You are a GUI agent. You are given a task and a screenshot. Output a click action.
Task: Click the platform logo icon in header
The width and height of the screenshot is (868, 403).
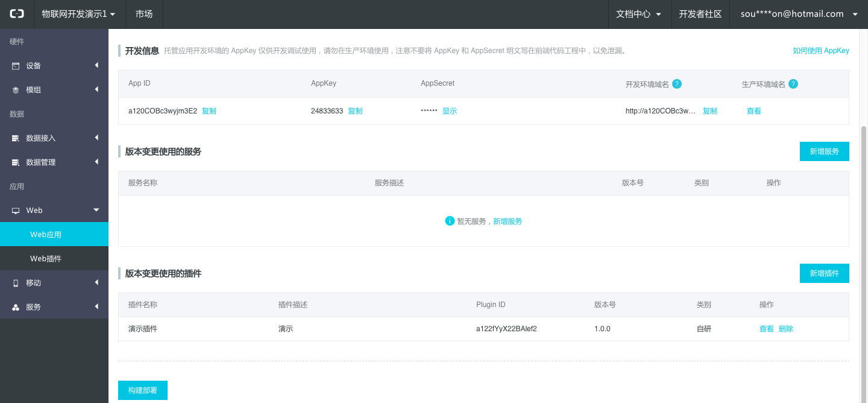point(17,14)
